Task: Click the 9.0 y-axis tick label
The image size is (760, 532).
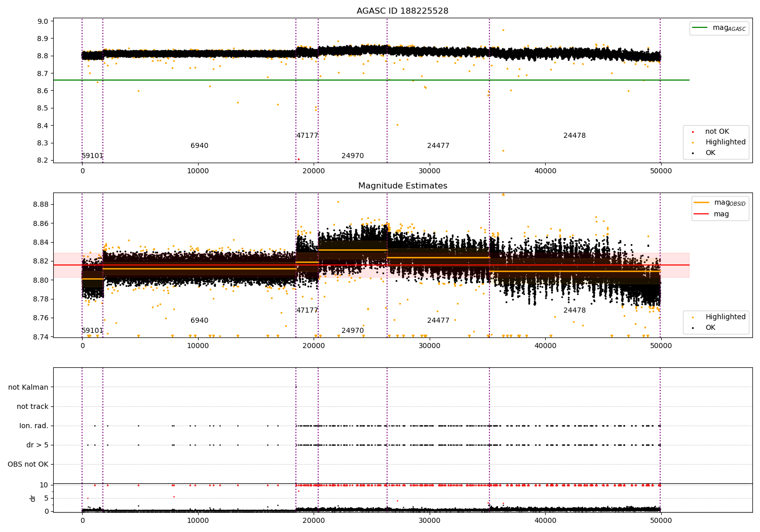Action: pyautogui.click(x=43, y=21)
